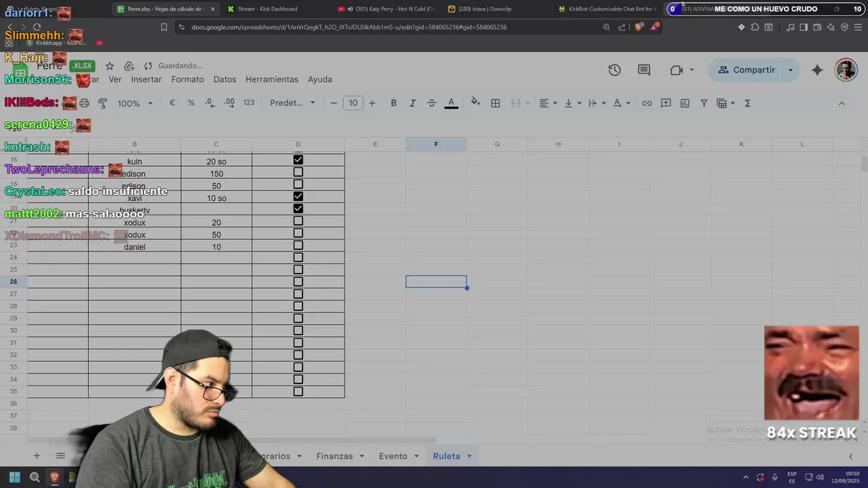
Task: Open the Datos menu
Action: [x=224, y=79]
